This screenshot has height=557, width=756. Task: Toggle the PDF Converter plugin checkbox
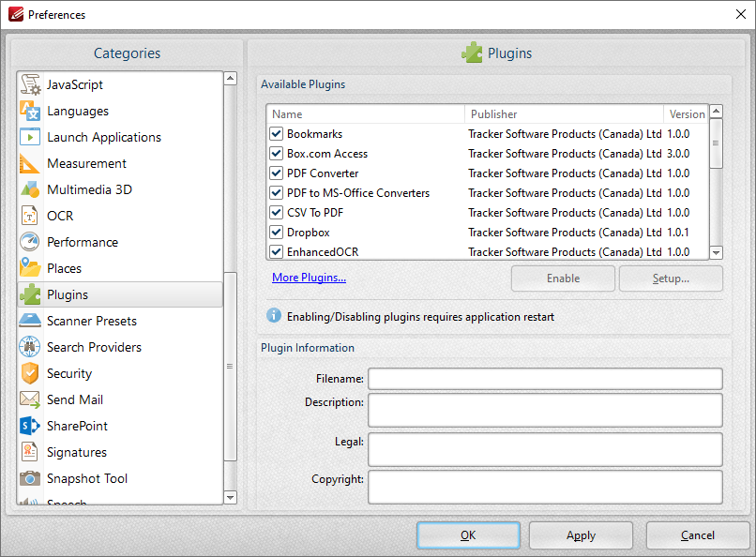[277, 173]
